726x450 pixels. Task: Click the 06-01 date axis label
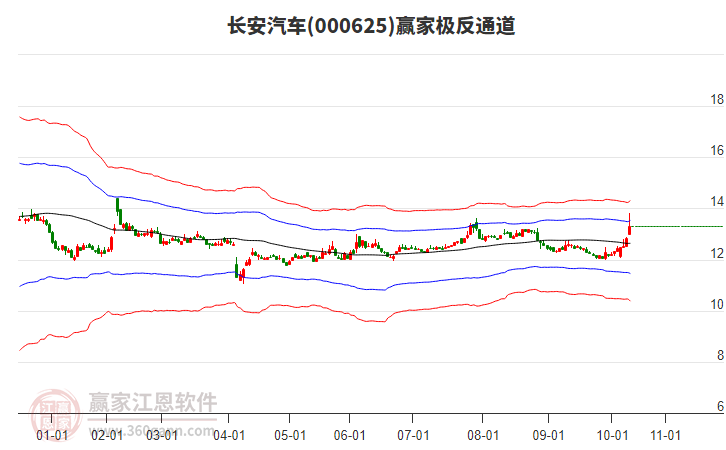(350, 435)
